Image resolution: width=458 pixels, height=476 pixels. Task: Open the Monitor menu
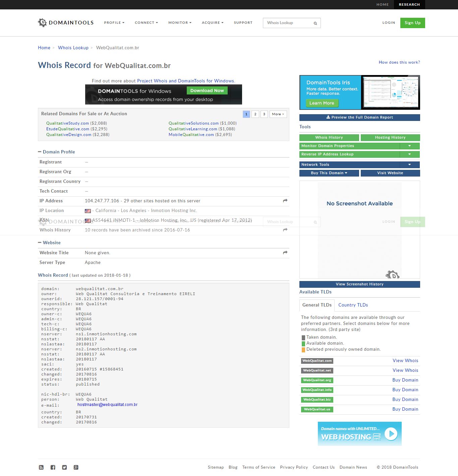coord(180,23)
